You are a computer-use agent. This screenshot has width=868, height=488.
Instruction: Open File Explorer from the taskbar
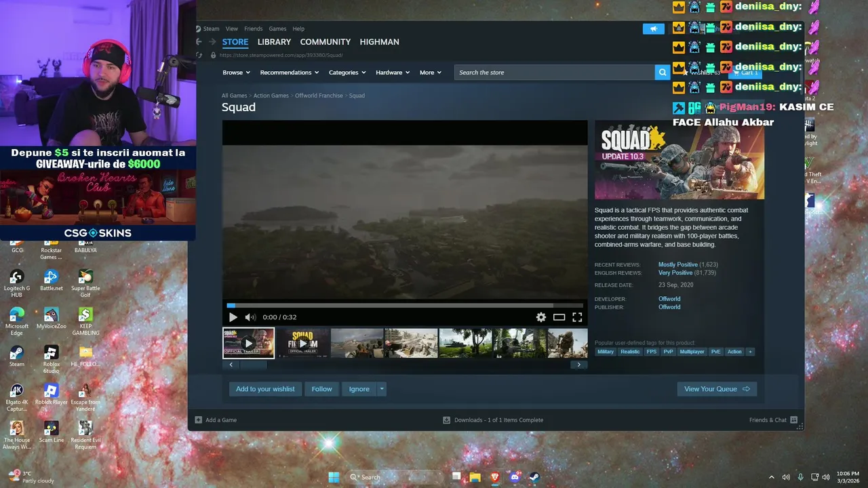(x=475, y=477)
